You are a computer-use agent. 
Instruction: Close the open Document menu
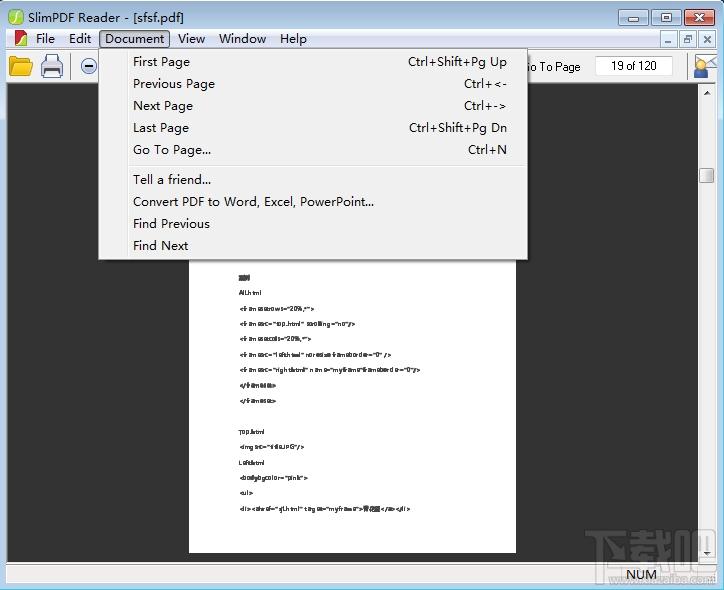pos(134,39)
